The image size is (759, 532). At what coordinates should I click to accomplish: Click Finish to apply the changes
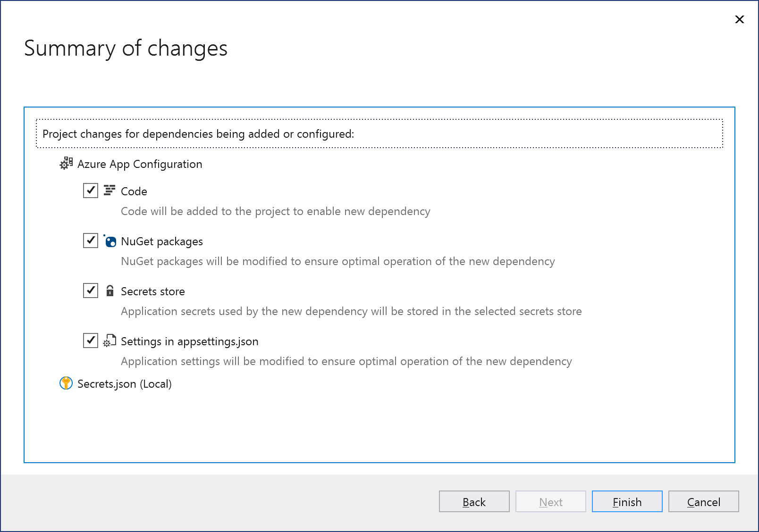click(626, 501)
